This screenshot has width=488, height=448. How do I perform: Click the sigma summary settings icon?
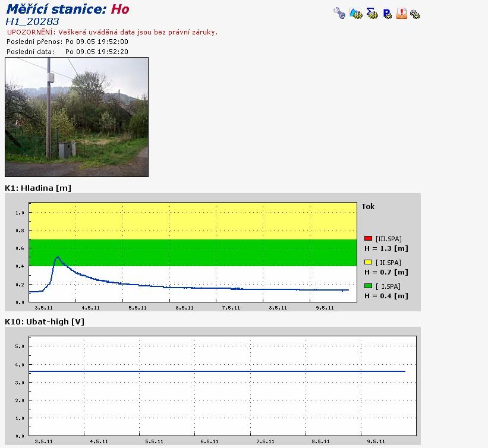coord(372,14)
